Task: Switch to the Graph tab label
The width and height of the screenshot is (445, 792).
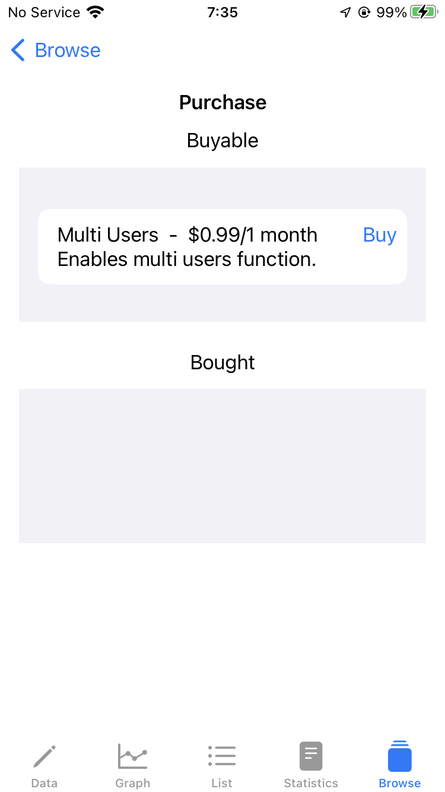Action: click(133, 783)
